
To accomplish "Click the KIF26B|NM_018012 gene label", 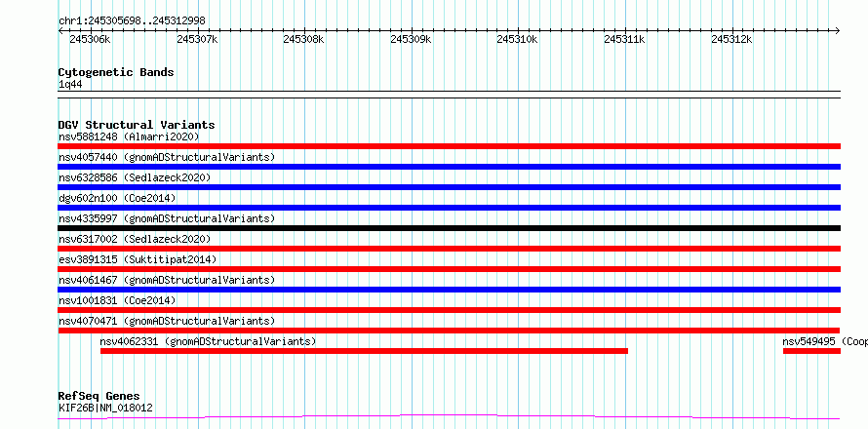I will pyautogui.click(x=105, y=408).
